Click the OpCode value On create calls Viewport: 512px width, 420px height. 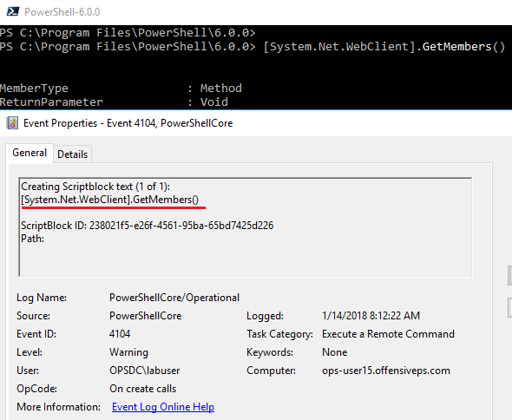[x=142, y=389]
